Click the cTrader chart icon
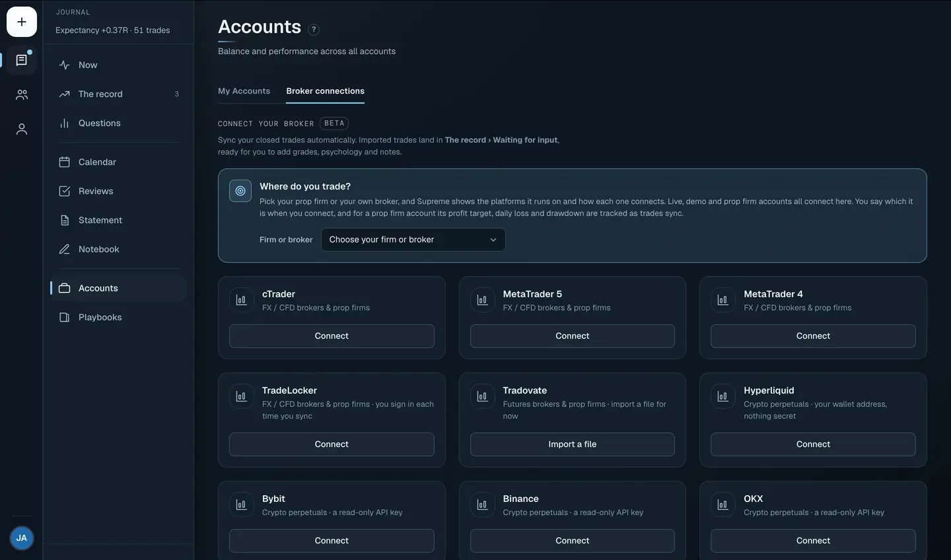Screen dimensions: 951x560 point(241,300)
